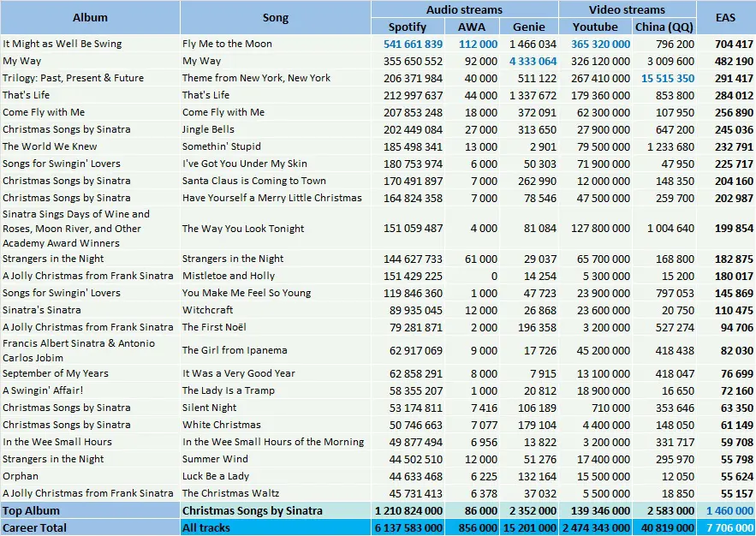Click the AWA column header
756x536 pixels.
coord(472,27)
